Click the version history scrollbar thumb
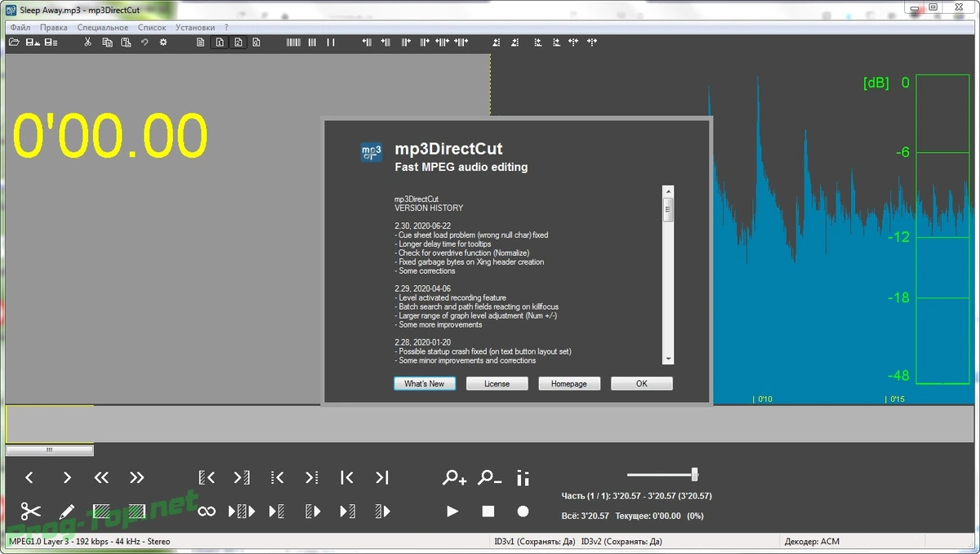Image resolution: width=980 pixels, height=554 pixels. click(x=668, y=210)
